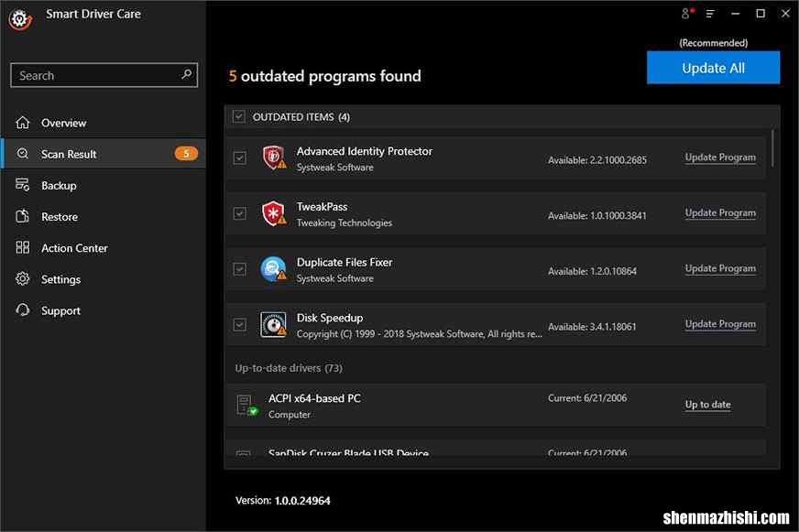Click the Version 1.0.0.24964 text

coord(283,501)
